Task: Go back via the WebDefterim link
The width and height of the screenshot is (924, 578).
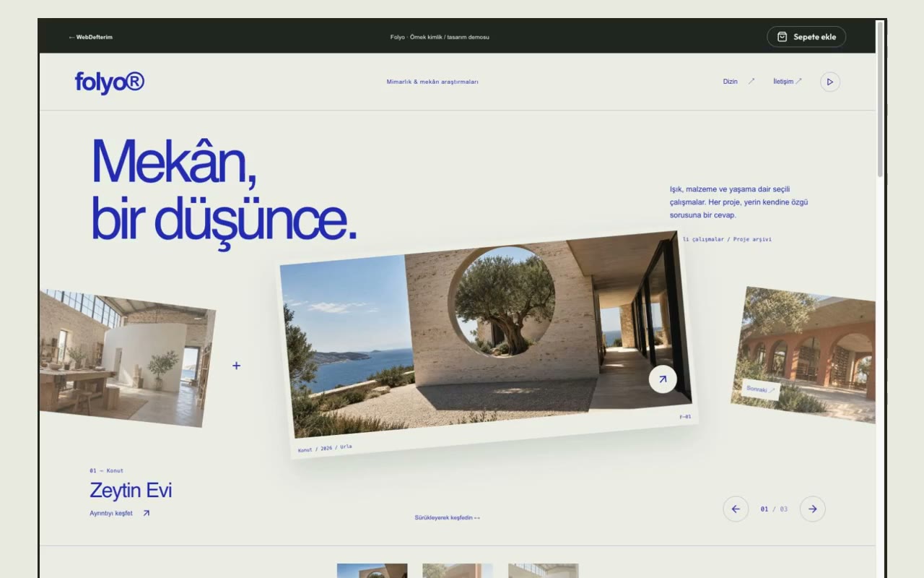Action: pos(91,37)
